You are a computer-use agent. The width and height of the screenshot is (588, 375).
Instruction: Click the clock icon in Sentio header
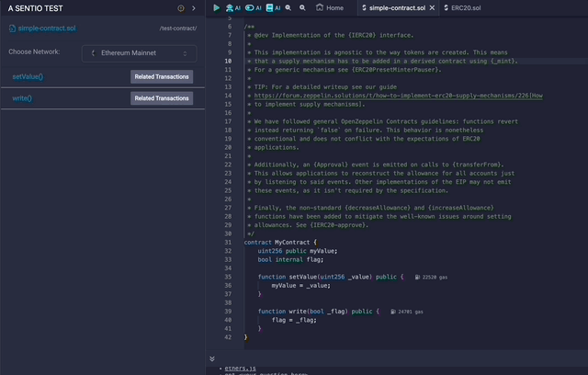coord(180,7)
